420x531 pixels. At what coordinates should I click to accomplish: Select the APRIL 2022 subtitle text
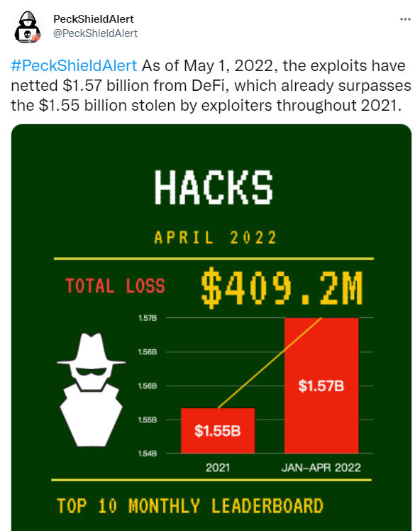pyautogui.click(x=215, y=237)
